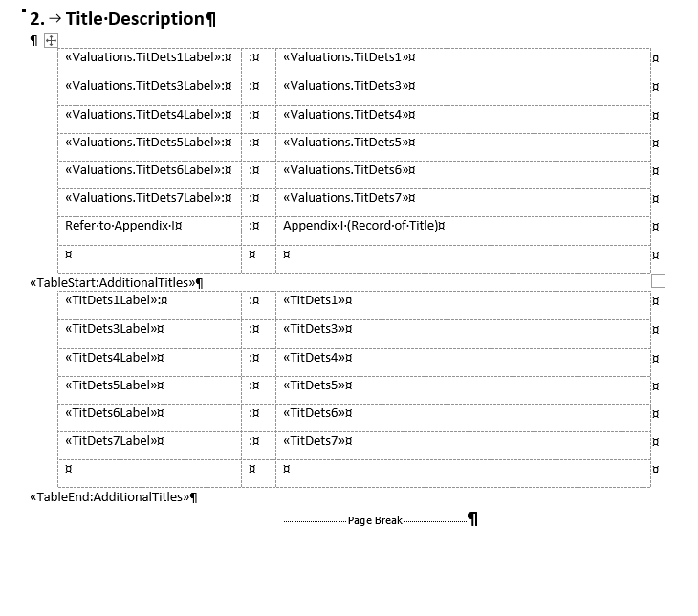Click Appendix I (Record of Title) text
This screenshot has width=698, height=616.
[360, 226]
